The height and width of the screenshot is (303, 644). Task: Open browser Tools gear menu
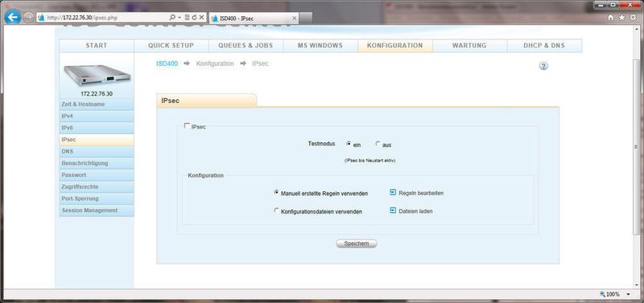[x=634, y=18]
